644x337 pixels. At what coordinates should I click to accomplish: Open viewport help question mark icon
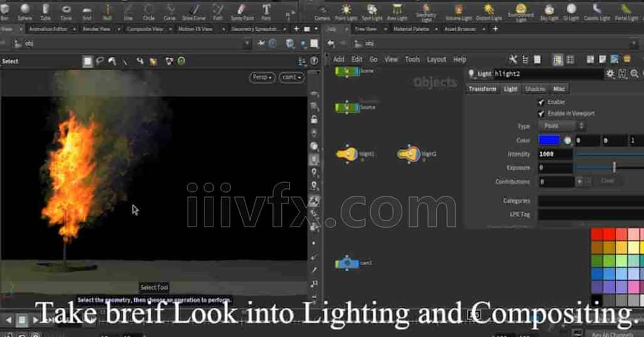tap(314, 61)
